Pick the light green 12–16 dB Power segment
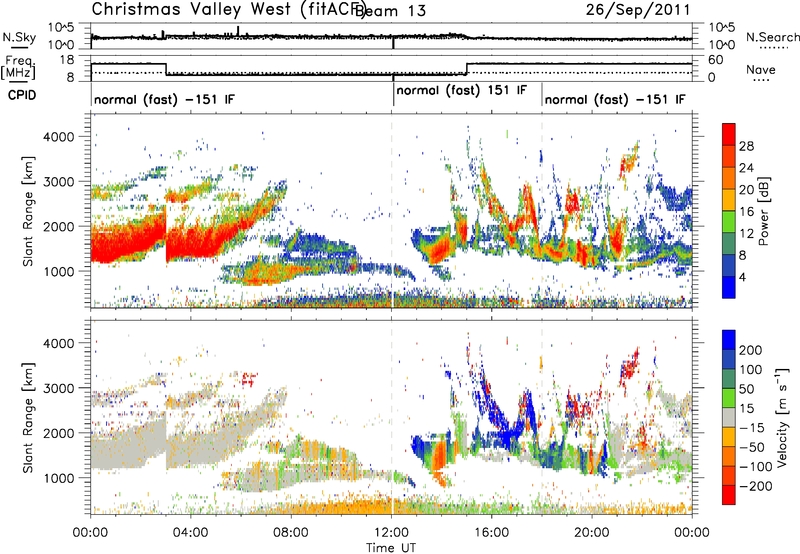 pos(729,222)
